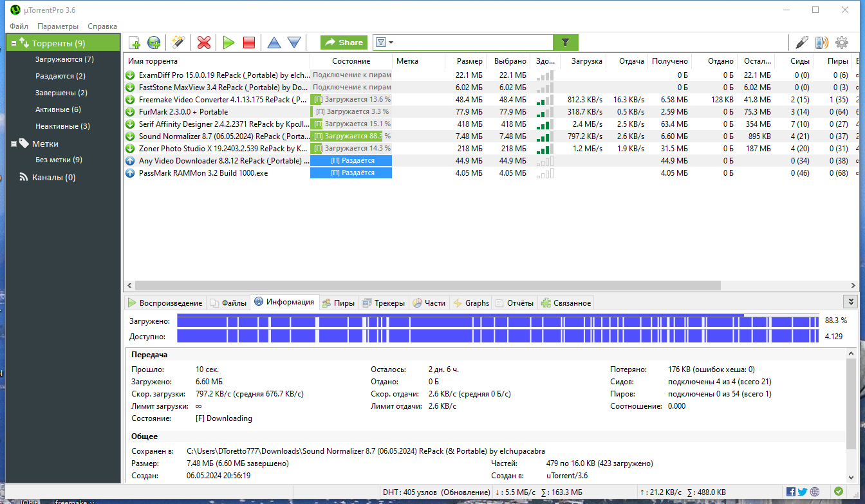Open search provider dropdown arrow

tap(391, 42)
